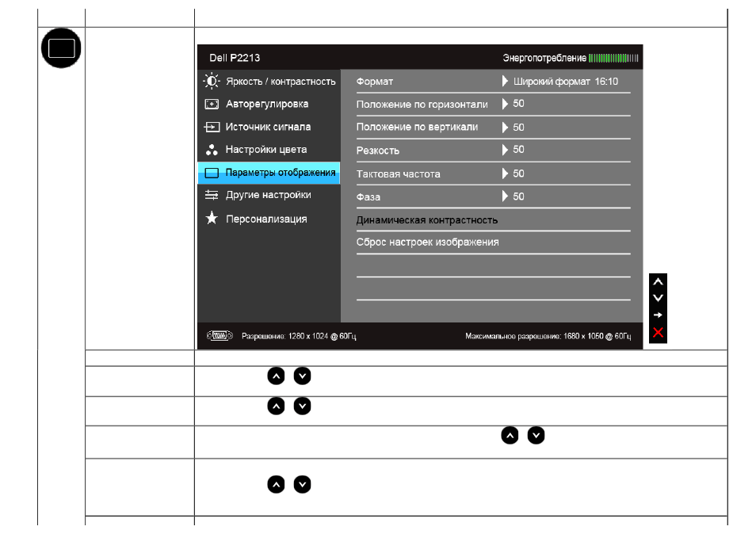Click the up chevron in OSD side strip
The image size is (756, 534).
pyautogui.click(x=658, y=281)
